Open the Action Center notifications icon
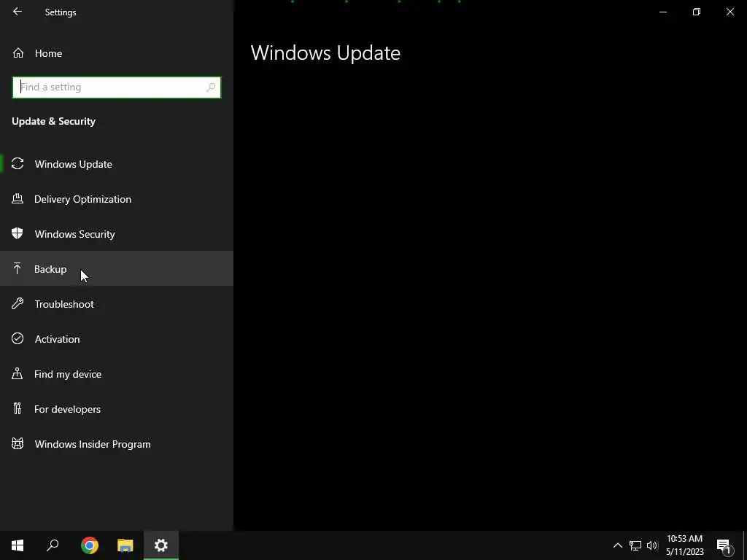The height and width of the screenshot is (560, 747). pos(724,545)
